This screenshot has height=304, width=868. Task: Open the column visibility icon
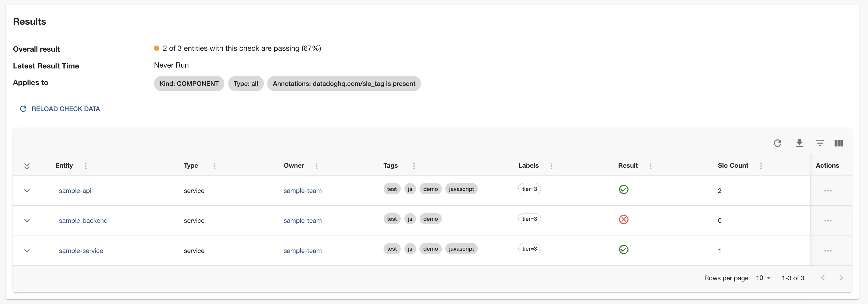point(838,143)
